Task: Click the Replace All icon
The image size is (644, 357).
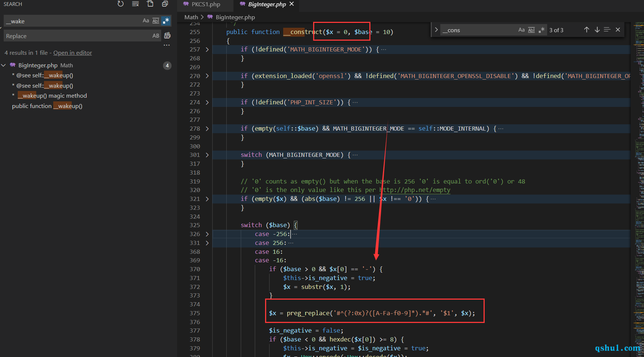Action: pyautogui.click(x=167, y=36)
